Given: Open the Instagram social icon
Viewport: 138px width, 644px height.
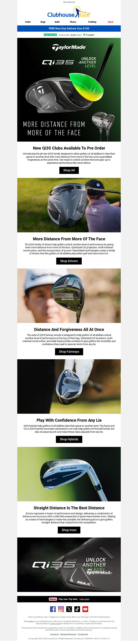Looking at the screenshot, I should point(61,609).
